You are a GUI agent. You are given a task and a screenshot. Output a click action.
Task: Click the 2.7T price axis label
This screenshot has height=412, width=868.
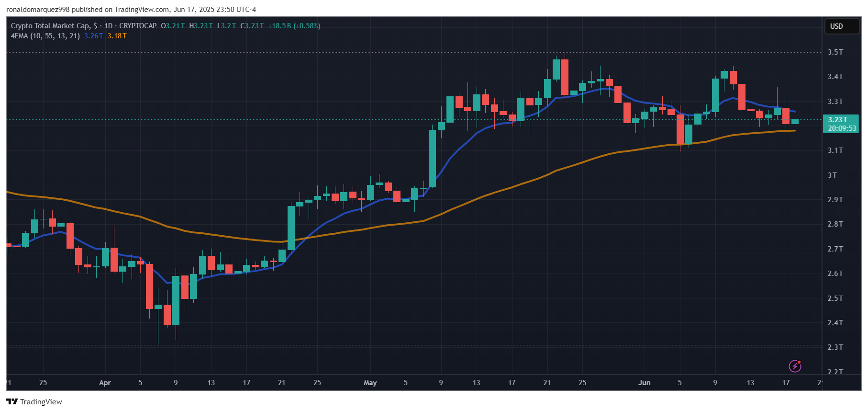pyautogui.click(x=835, y=249)
